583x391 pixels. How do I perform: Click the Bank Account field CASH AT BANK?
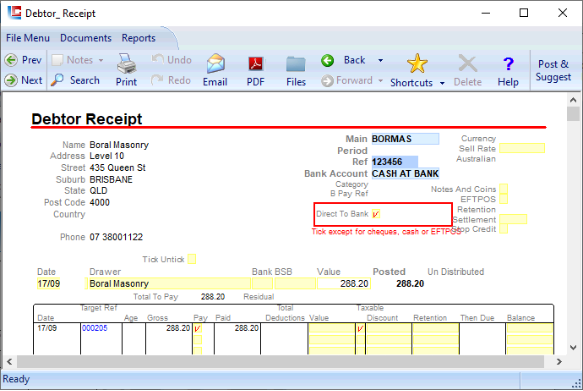pyautogui.click(x=405, y=174)
